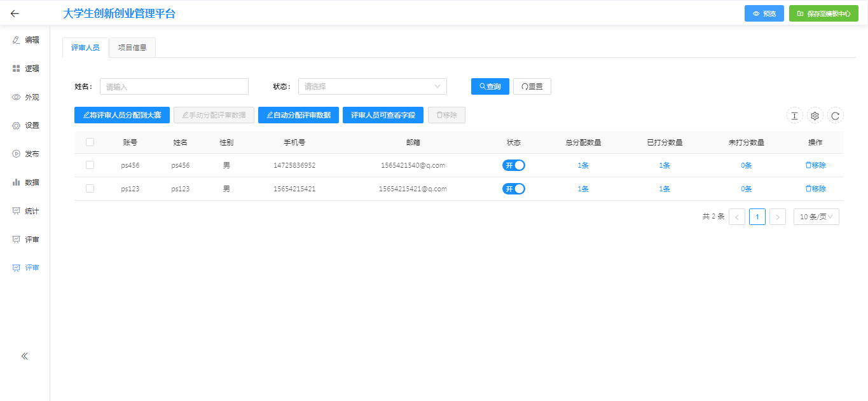Click the refresh icon above the table
868x401 pixels.
[836, 116]
